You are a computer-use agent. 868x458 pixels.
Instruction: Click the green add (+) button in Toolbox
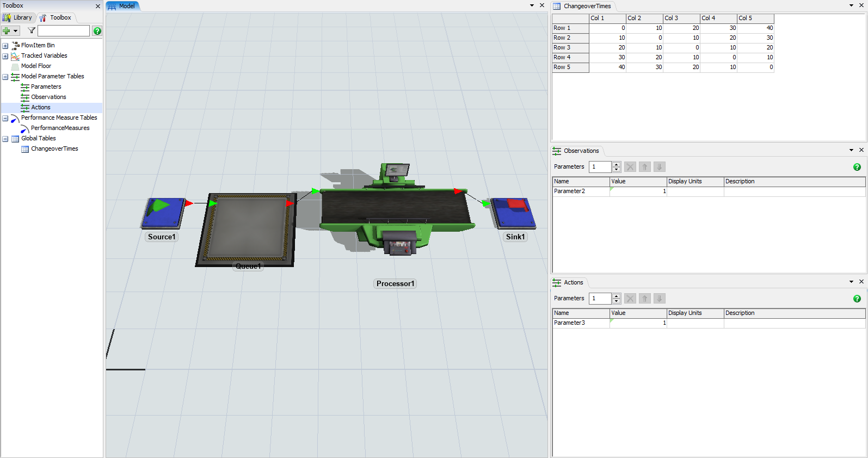7,31
